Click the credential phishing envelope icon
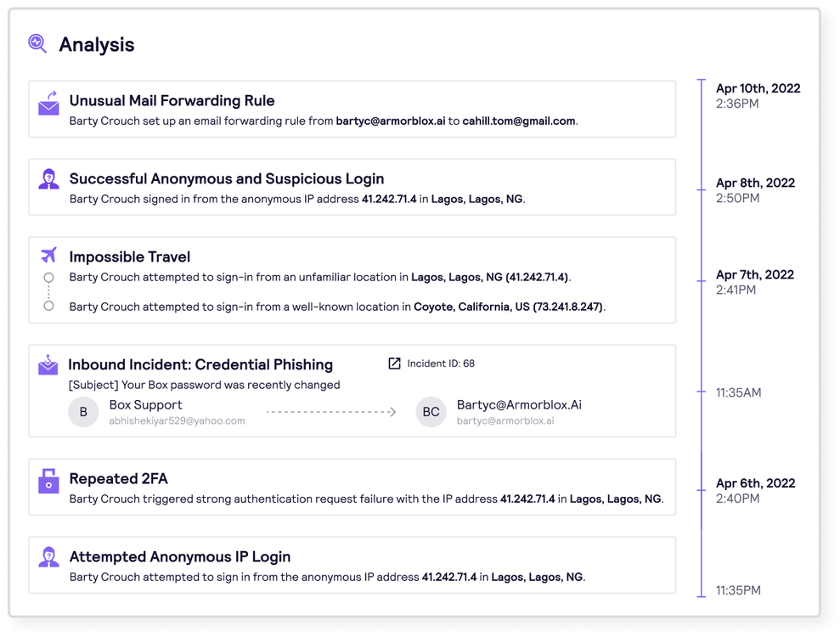840x637 pixels. click(48, 364)
